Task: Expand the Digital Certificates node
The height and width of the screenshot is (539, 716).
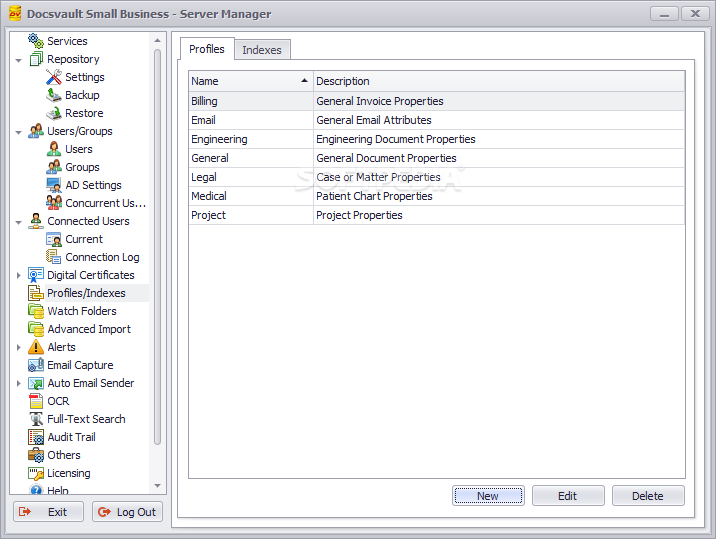Action: (18, 275)
